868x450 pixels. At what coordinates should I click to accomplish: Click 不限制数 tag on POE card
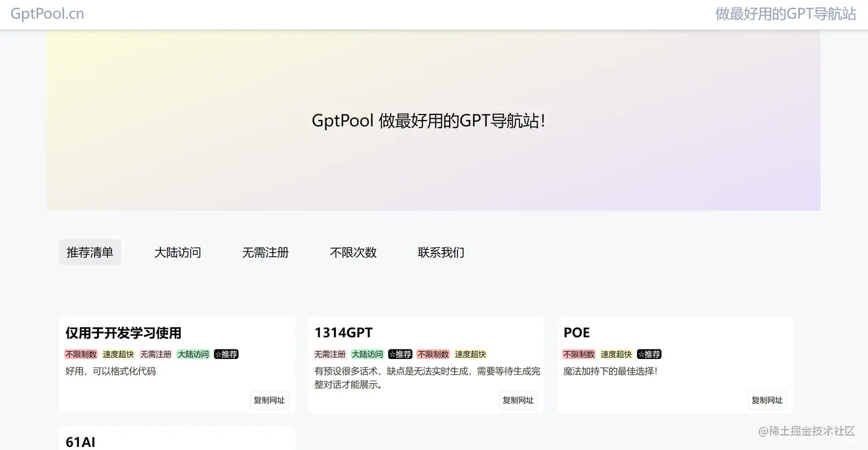579,354
